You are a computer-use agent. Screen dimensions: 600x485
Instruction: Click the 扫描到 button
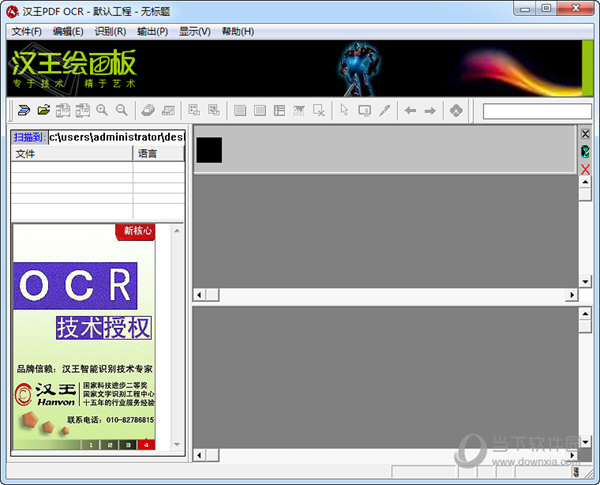click(x=29, y=137)
